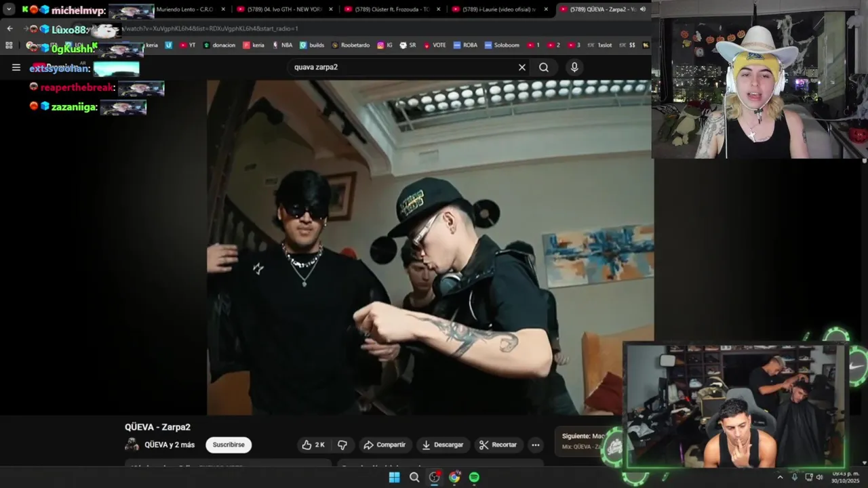Open the NBA bookmark
This screenshot has height=488, width=868.
[x=282, y=45]
